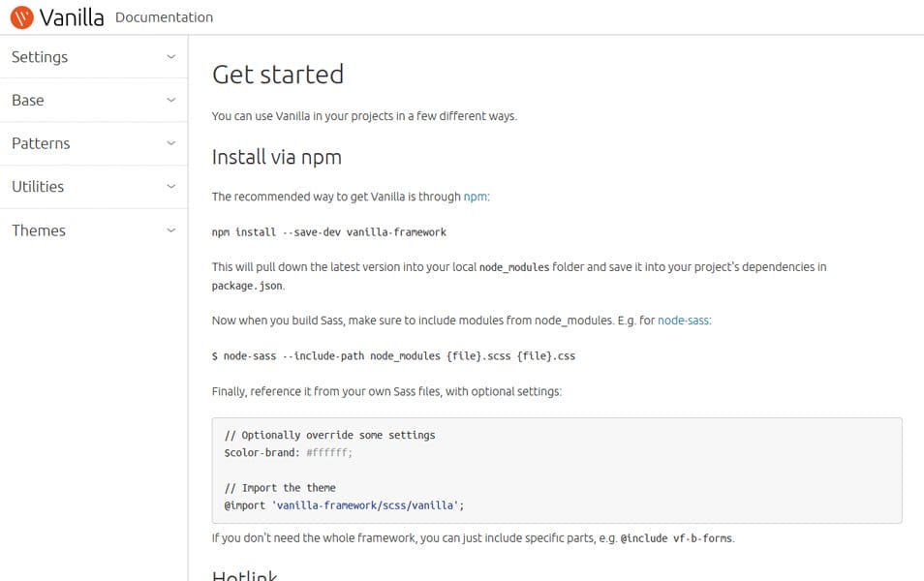
Task: Click the #ffffff color value in code
Action: [327, 452]
